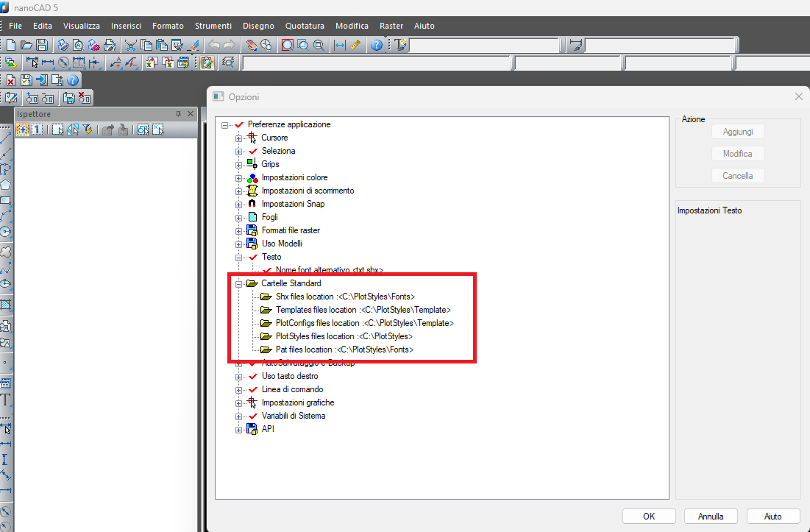This screenshot has height=532, width=810.
Task: Click the OK button
Action: point(648,517)
